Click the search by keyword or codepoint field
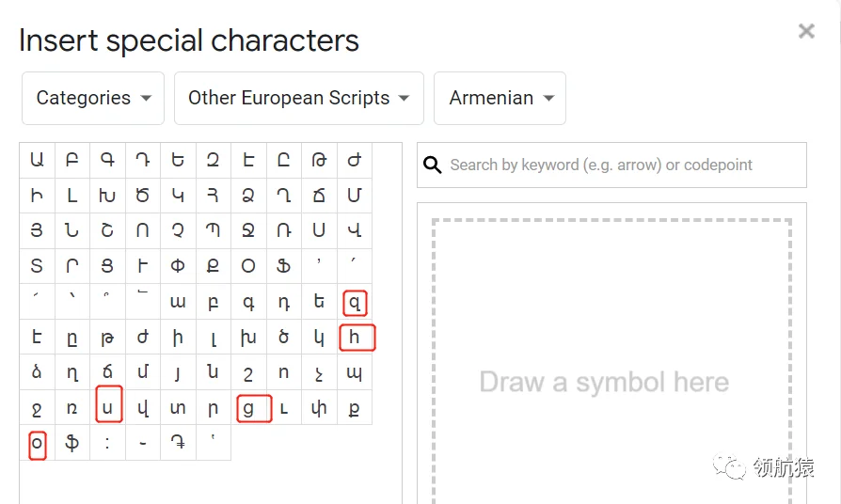Image resolution: width=841 pixels, height=504 pixels. point(611,165)
